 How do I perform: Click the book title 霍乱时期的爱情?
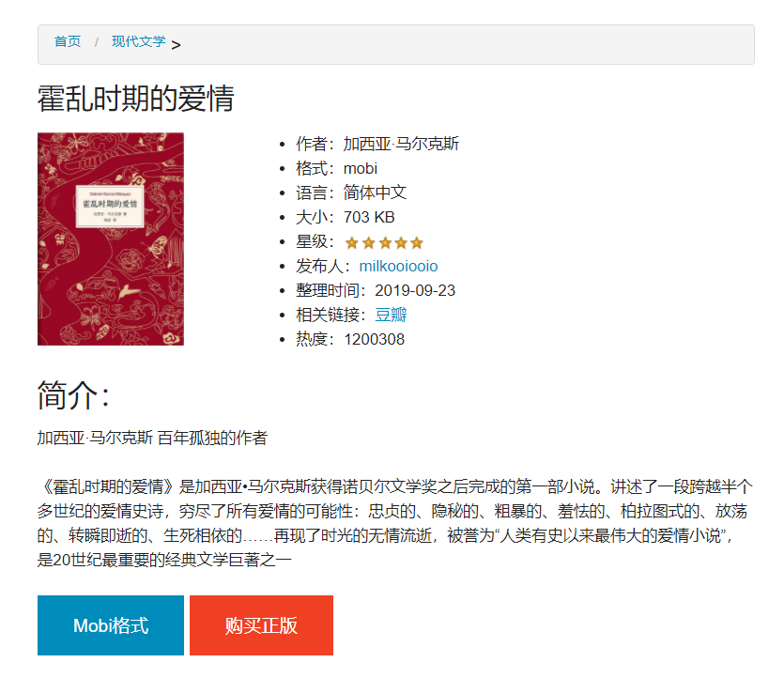coord(135,99)
